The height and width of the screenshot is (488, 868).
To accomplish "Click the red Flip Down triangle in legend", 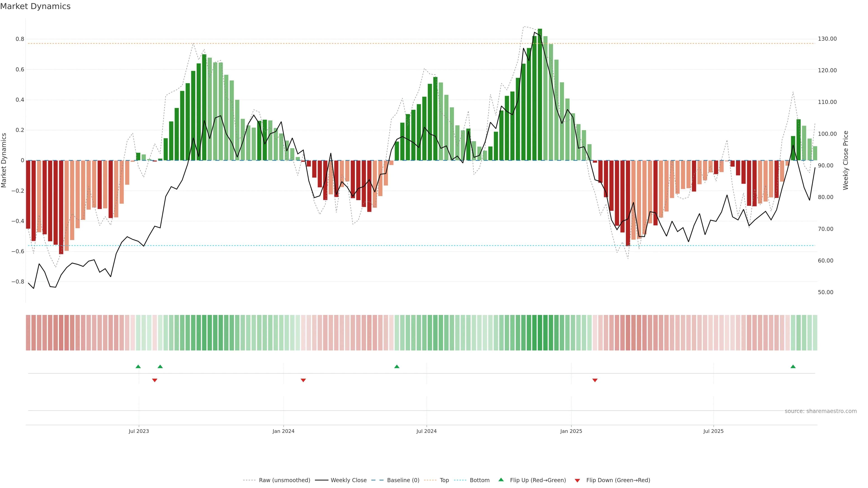I will pos(577,480).
